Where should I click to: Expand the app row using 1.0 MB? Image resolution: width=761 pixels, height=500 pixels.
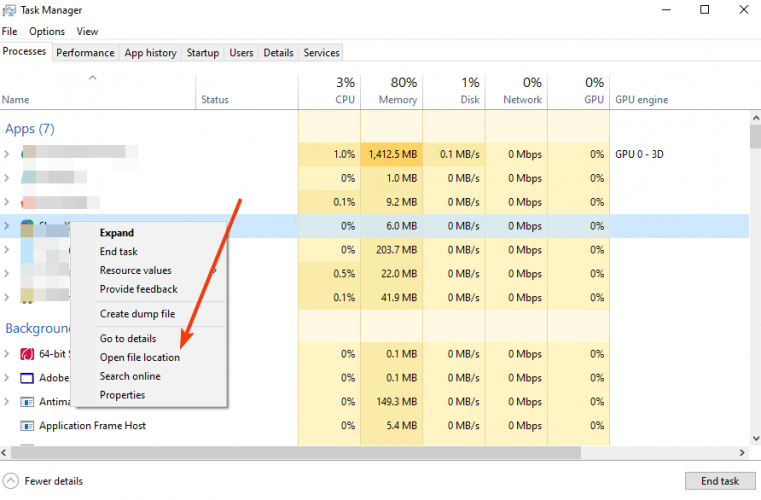pos(6,178)
